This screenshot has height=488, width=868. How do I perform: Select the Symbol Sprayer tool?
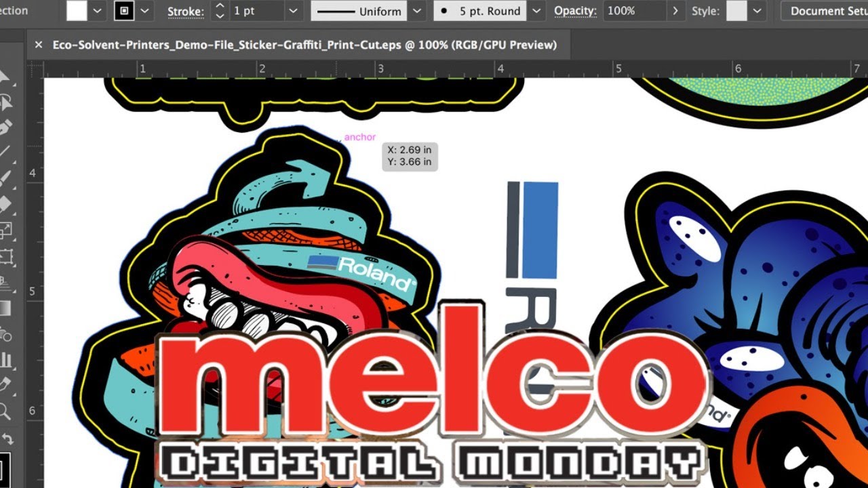click(x=5, y=334)
